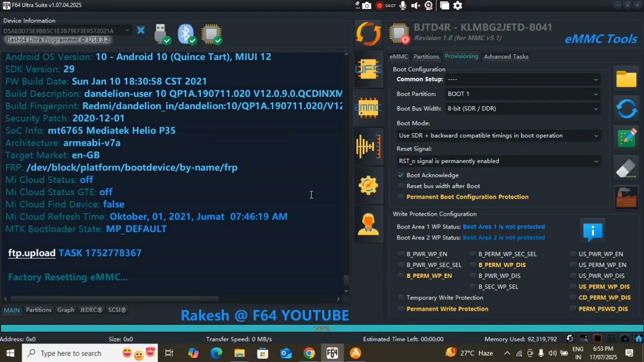Check the US_PERM_WP_DIS option

(x=573, y=287)
